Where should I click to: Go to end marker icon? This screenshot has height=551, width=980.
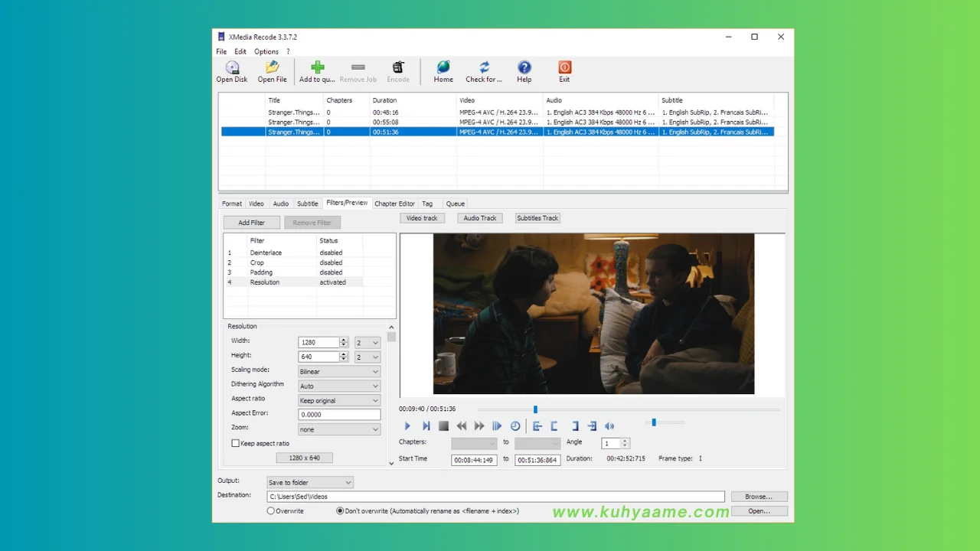[592, 426]
